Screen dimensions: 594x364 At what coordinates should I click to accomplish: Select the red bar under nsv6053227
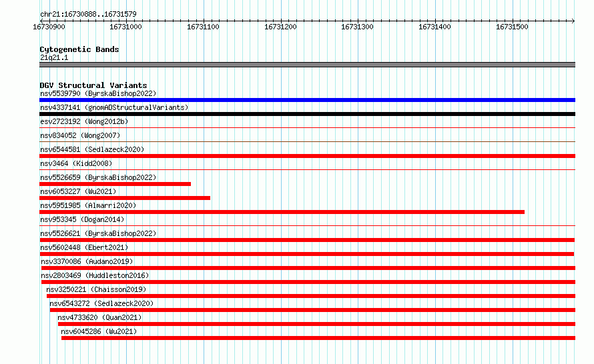pos(125,198)
